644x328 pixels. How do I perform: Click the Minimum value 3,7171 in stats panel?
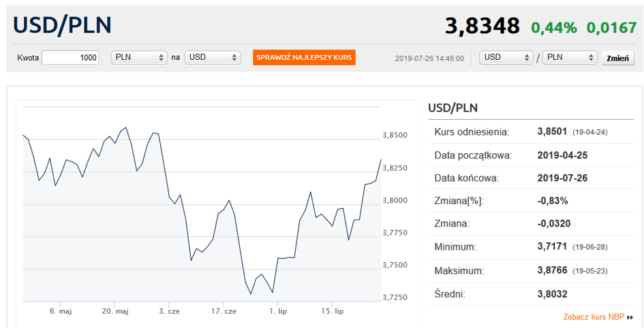[x=553, y=247]
